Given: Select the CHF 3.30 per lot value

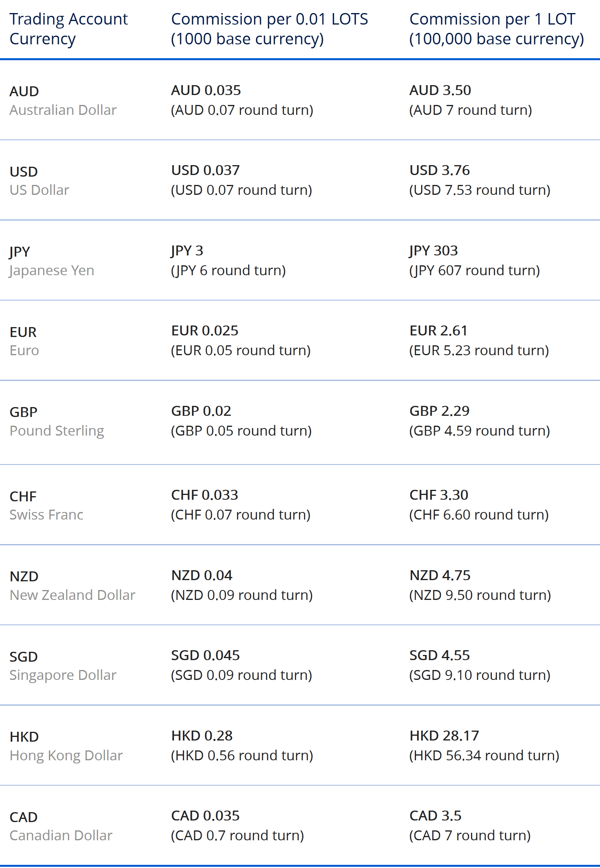Looking at the screenshot, I should 439,495.
